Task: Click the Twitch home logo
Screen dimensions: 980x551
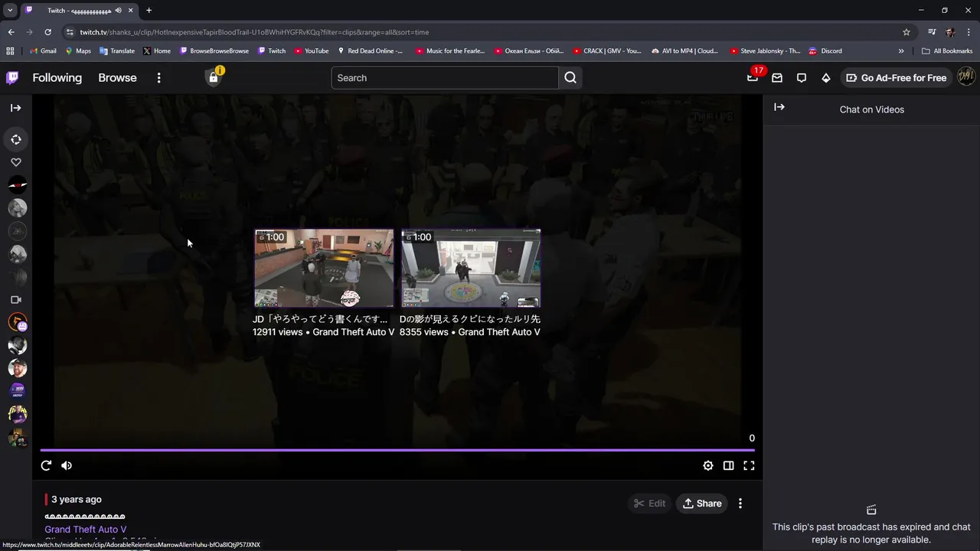Action: click(12, 77)
